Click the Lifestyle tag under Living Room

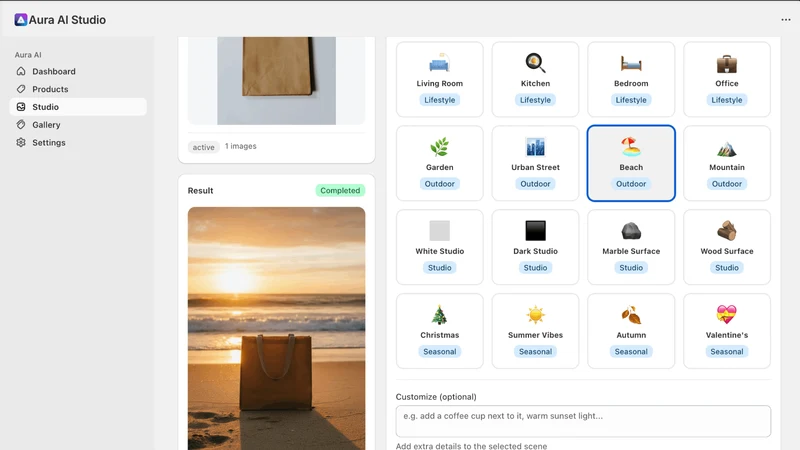(x=439, y=100)
